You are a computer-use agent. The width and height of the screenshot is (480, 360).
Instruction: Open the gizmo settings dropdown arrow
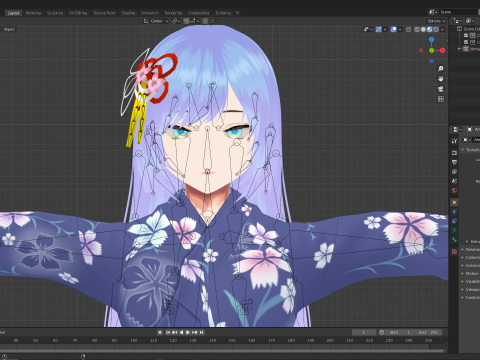click(x=385, y=29)
